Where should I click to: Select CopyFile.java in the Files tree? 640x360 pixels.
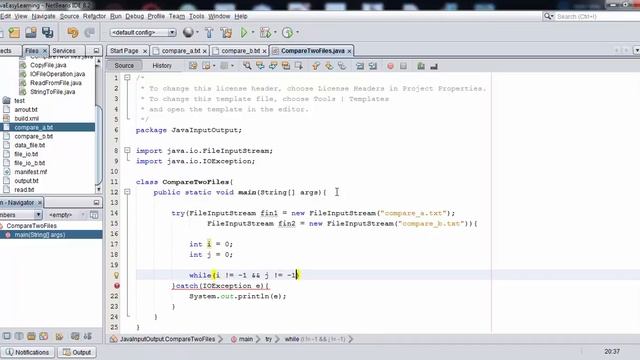click(48, 65)
